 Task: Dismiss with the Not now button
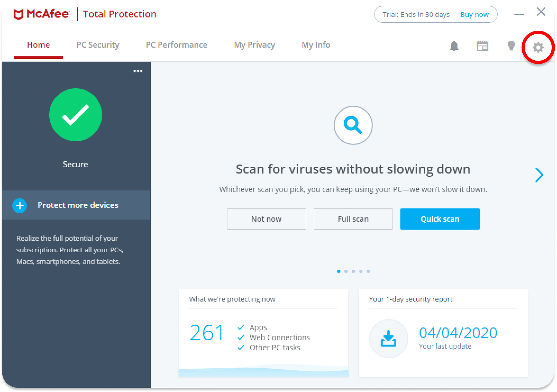[x=266, y=219]
